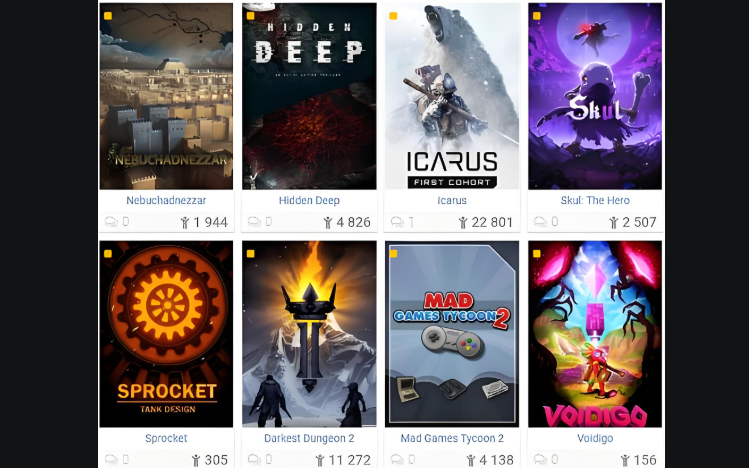Open the Icarus game page link
This screenshot has height=468, width=749.
point(452,201)
